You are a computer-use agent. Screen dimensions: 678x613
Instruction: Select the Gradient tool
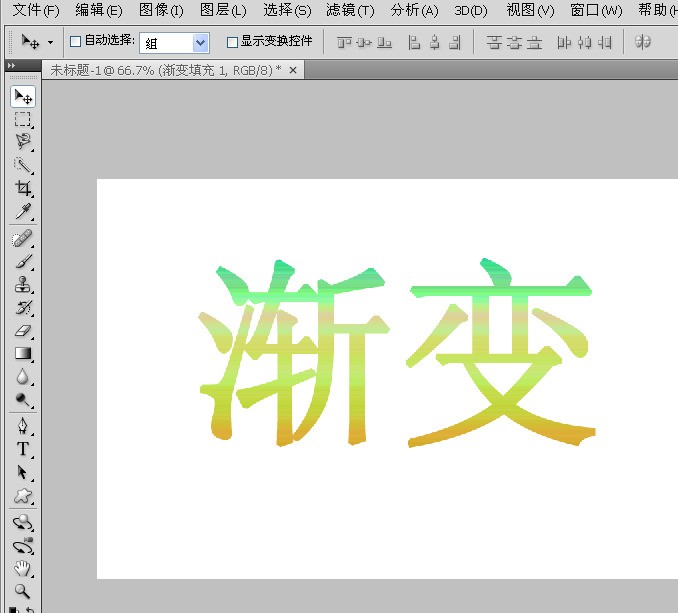coord(23,354)
